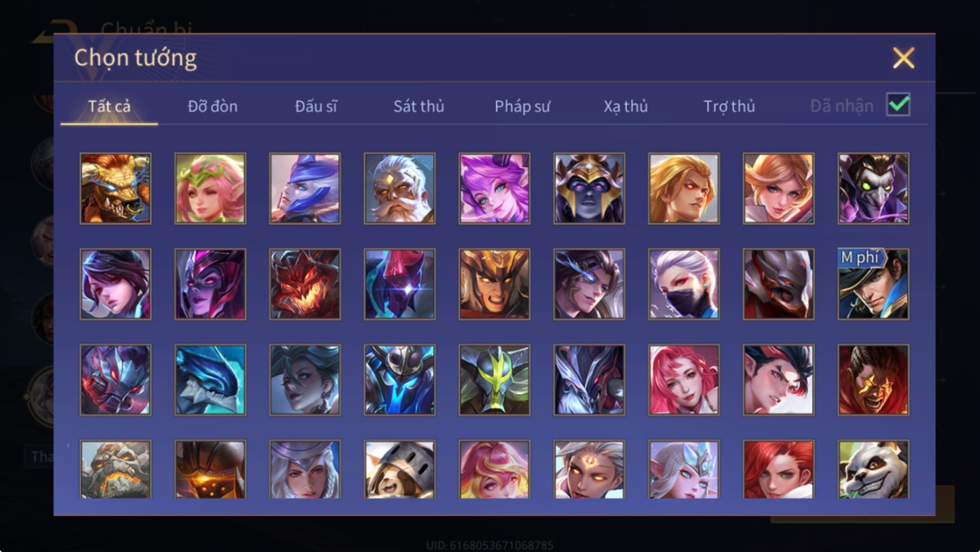Choose the red demon-faced hero portrait
The height and width of the screenshot is (552, 980).
tap(305, 284)
